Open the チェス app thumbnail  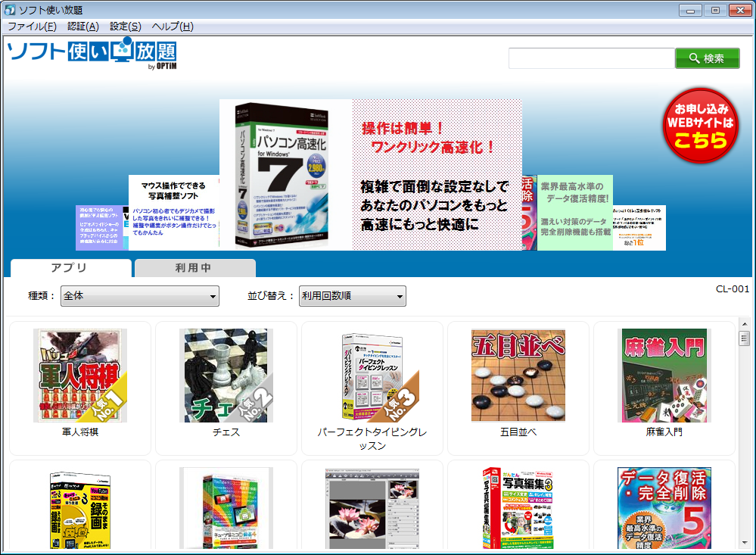pyautogui.click(x=226, y=376)
